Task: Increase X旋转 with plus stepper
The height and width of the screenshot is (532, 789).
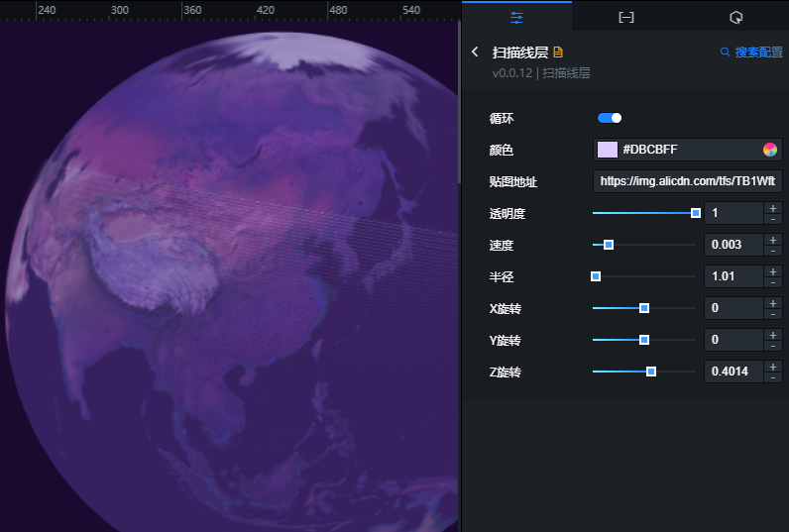Action: (x=773, y=303)
